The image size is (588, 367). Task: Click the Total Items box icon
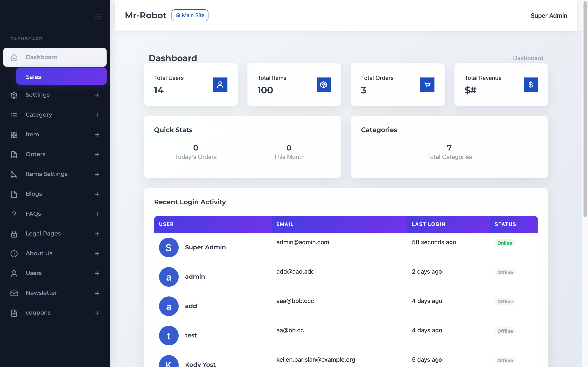pos(323,84)
